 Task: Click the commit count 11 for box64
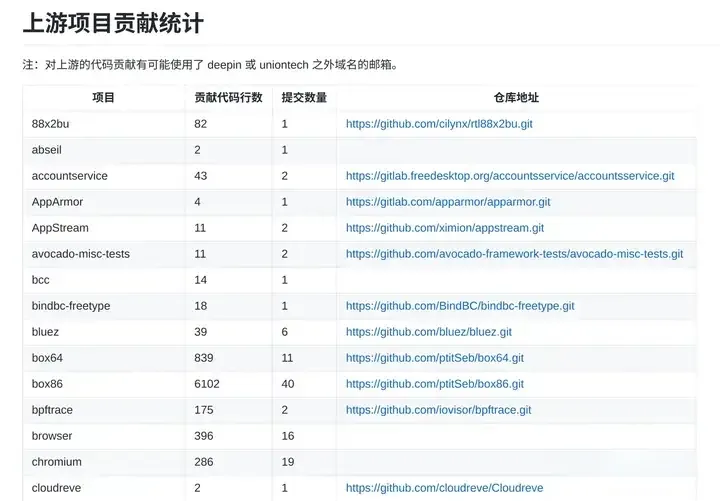point(287,358)
